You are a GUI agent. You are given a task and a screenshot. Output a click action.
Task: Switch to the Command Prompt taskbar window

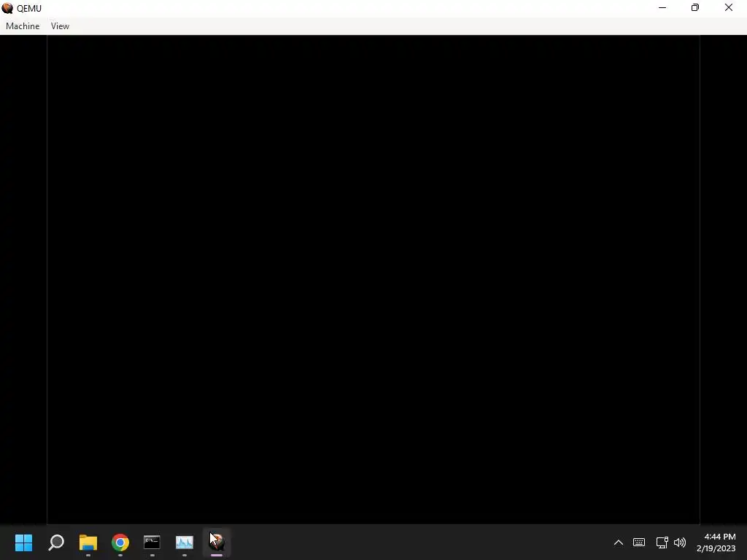tap(152, 542)
